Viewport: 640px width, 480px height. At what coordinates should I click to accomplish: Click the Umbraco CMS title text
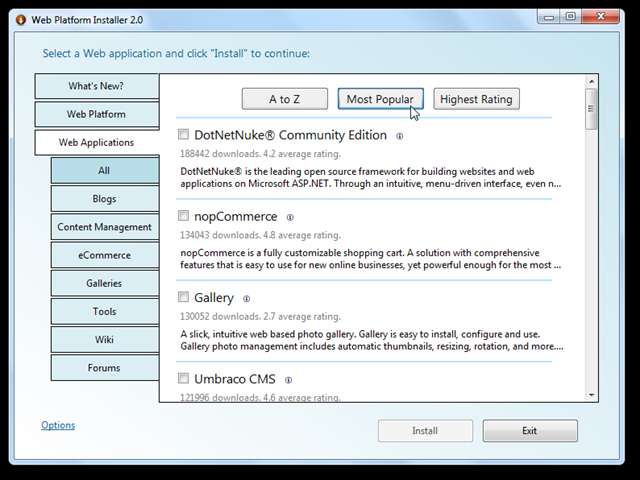235,379
